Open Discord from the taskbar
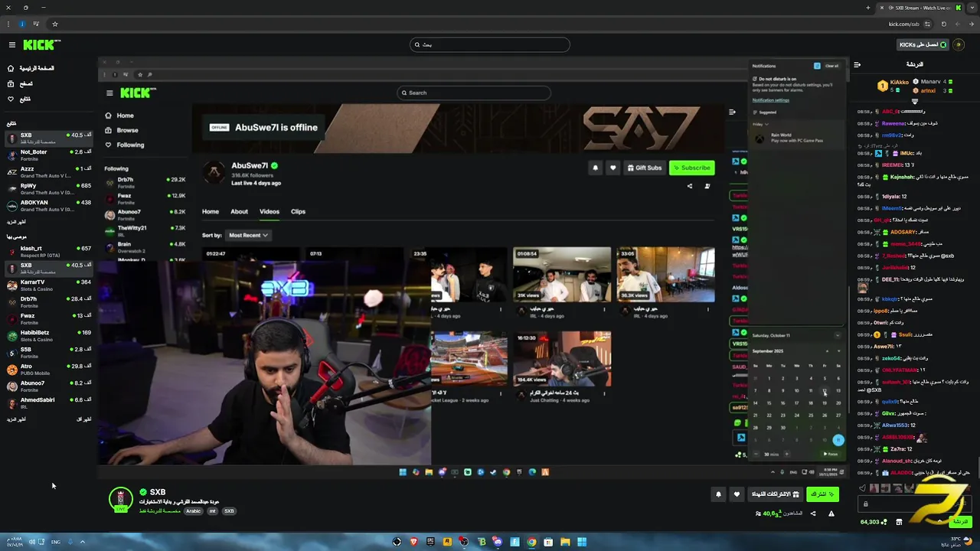Image resolution: width=980 pixels, height=551 pixels. [x=498, y=542]
